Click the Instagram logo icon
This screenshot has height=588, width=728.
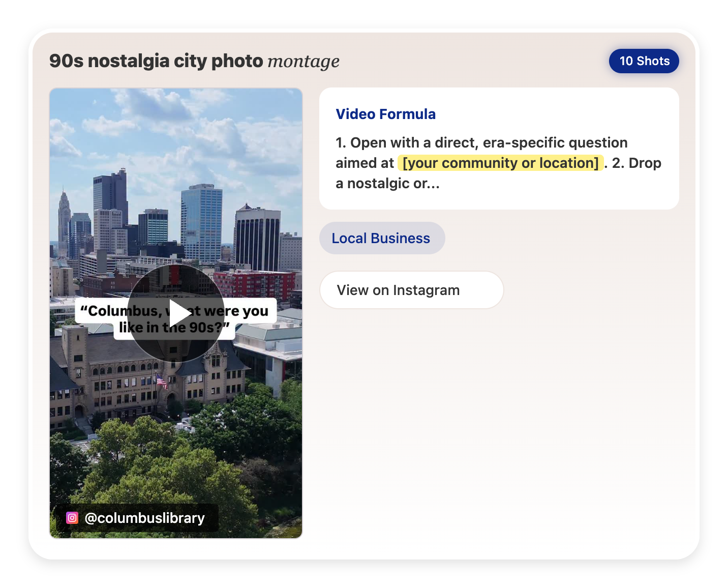pos(72,518)
